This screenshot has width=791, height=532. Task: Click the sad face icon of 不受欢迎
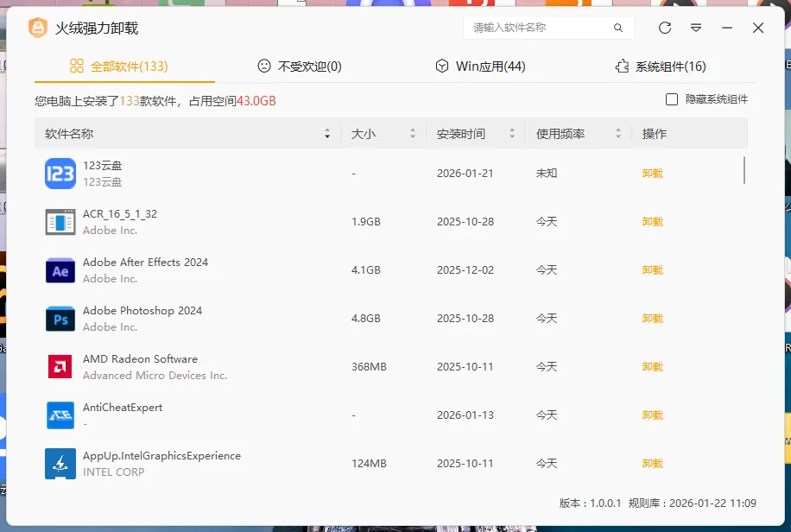tap(264, 66)
